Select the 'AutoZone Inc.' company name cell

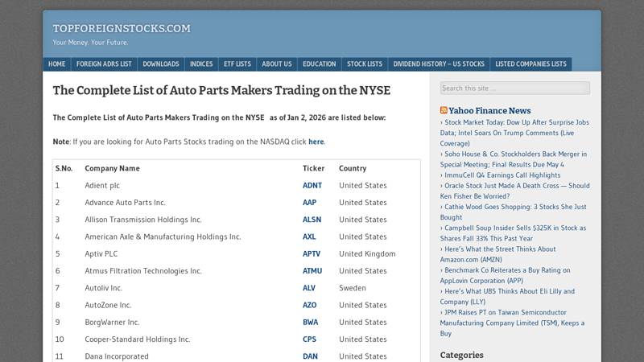point(108,306)
